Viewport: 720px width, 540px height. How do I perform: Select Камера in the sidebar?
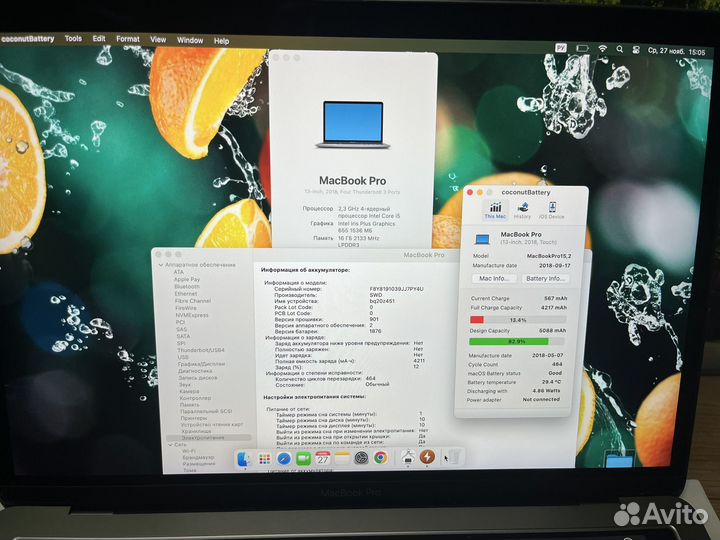189,391
